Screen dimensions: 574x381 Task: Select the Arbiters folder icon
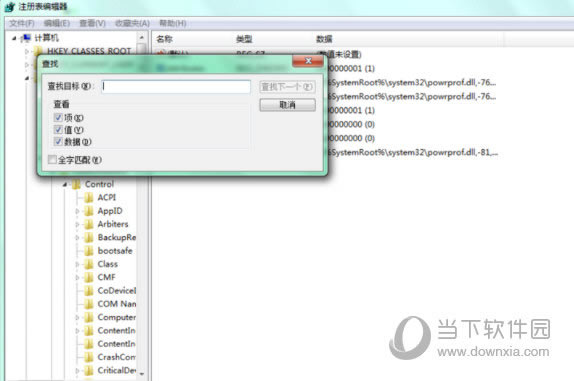[x=89, y=224]
